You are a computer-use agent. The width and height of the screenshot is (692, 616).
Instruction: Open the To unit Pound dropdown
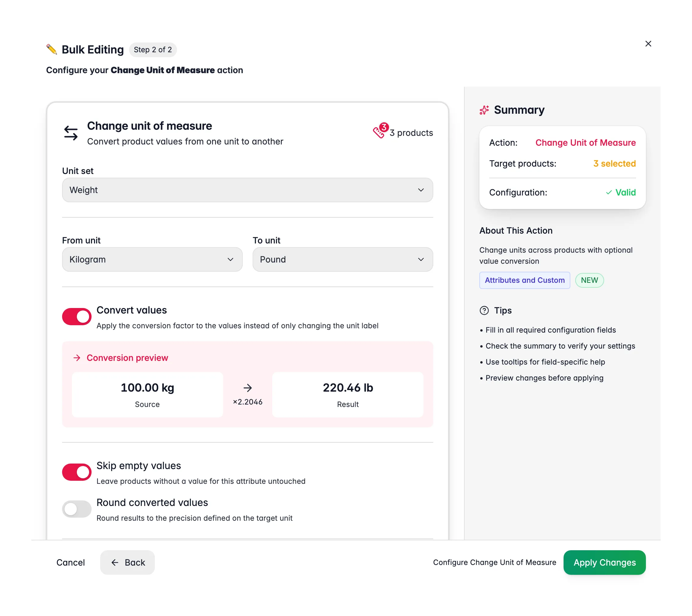click(x=343, y=259)
